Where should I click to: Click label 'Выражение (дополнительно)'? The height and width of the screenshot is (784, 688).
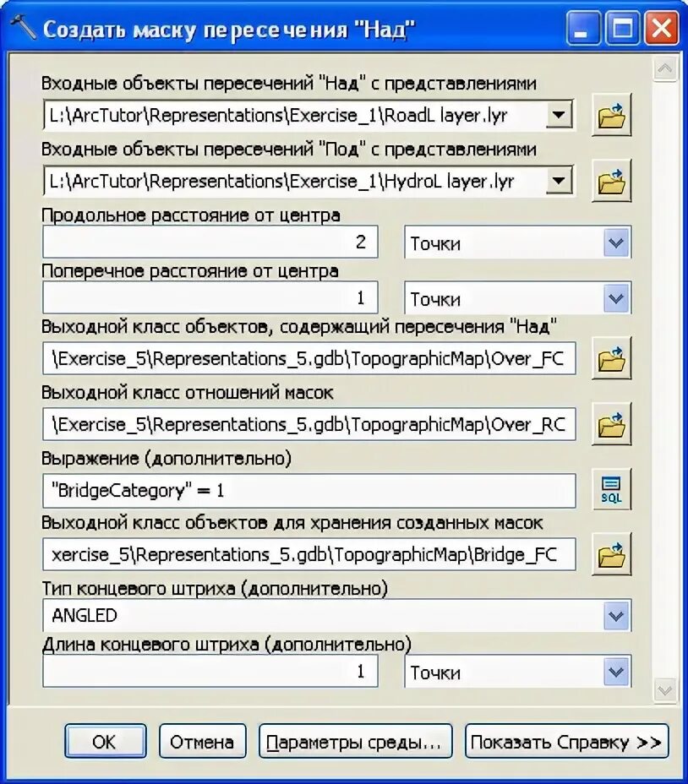167,459
